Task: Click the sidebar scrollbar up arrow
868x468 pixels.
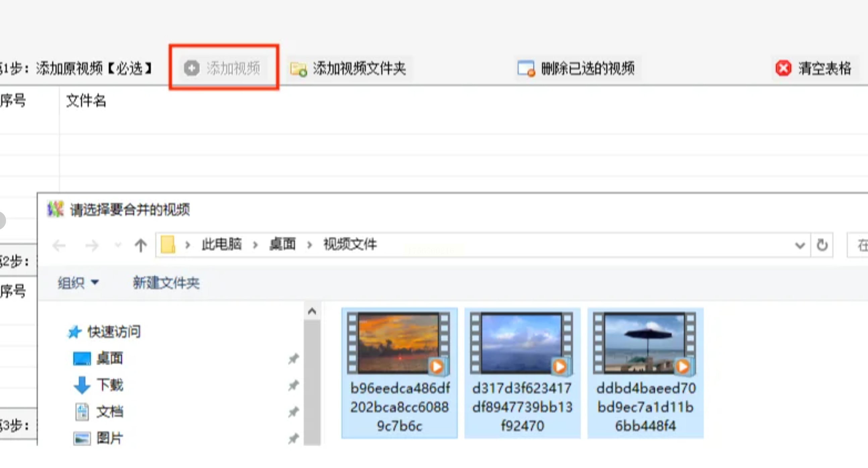Action: [312, 311]
